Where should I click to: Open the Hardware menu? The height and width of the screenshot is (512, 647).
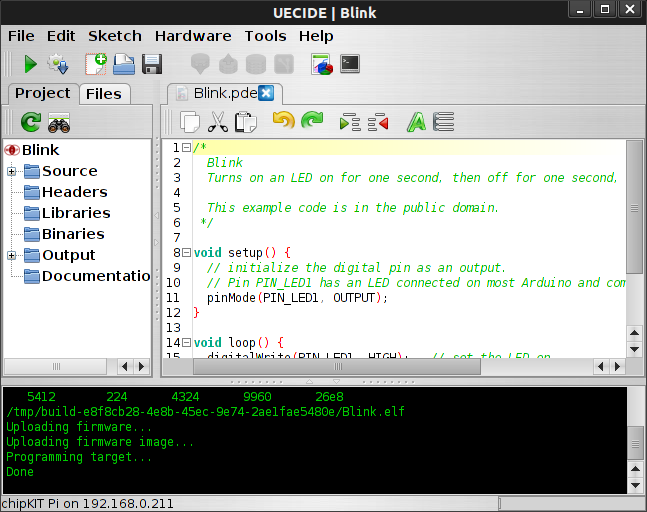pos(193,36)
